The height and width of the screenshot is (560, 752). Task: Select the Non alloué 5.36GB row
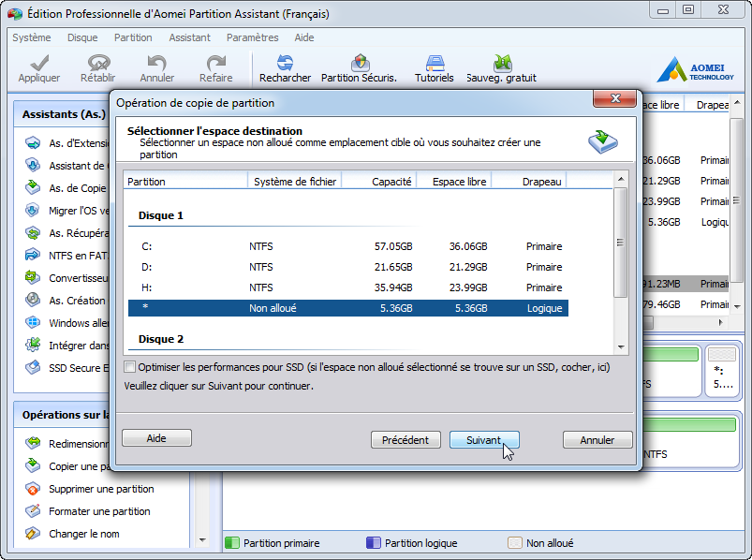pos(348,308)
